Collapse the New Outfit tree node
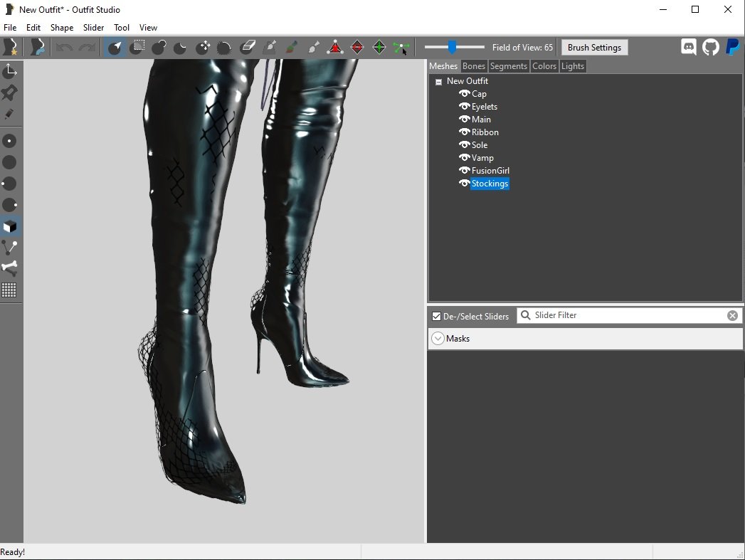Image resolution: width=745 pixels, height=560 pixels. tap(438, 82)
